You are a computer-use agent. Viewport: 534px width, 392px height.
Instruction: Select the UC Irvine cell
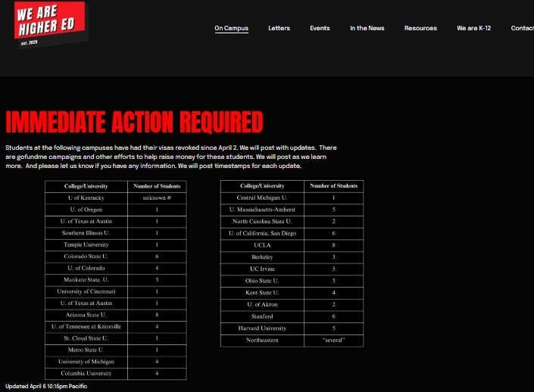point(262,269)
